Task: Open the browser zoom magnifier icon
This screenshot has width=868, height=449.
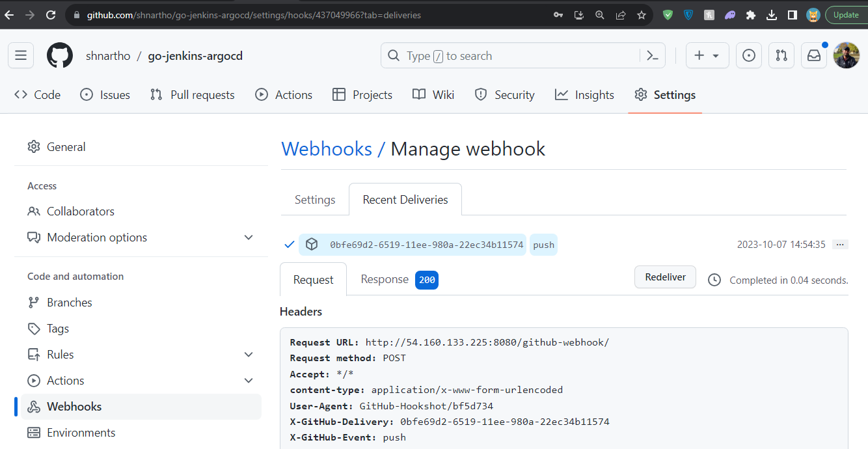Action: (x=600, y=15)
